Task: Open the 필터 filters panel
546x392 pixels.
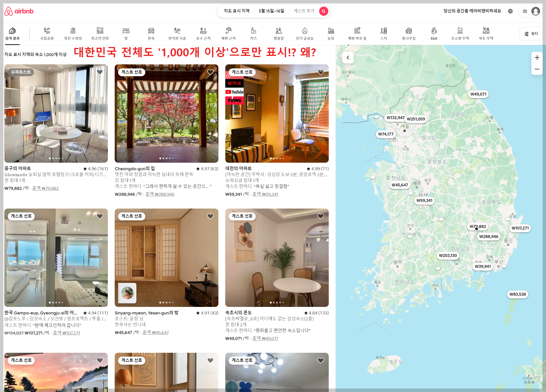Action: (x=531, y=34)
